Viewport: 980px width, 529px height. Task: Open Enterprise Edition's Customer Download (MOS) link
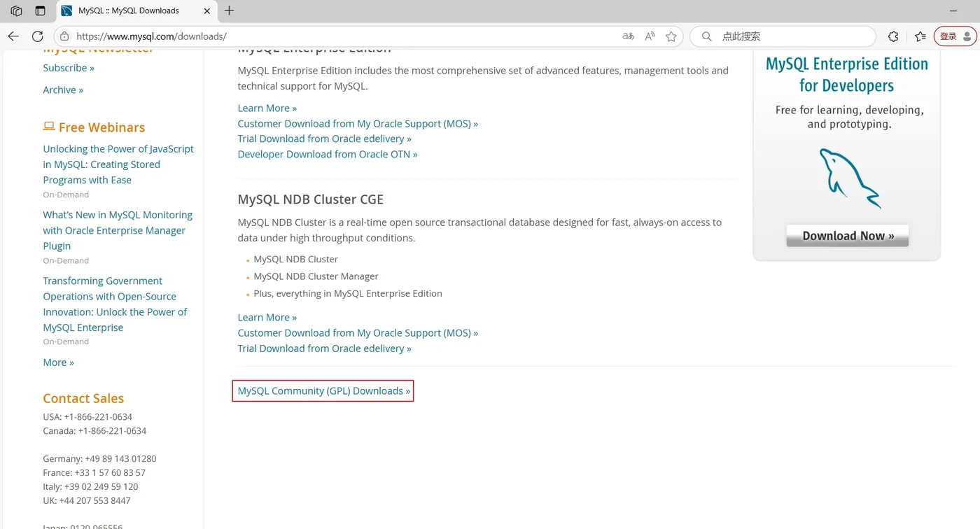(358, 123)
